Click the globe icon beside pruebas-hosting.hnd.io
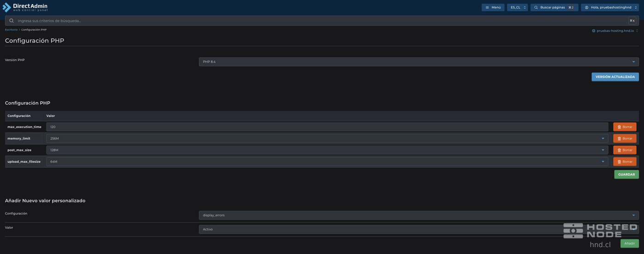The width and height of the screenshot is (644, 254). [594, 31]
